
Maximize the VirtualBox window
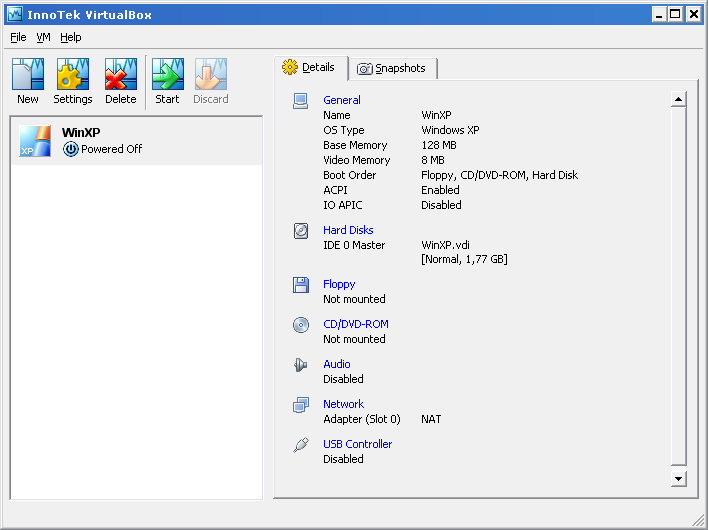(x=675, y=14)
